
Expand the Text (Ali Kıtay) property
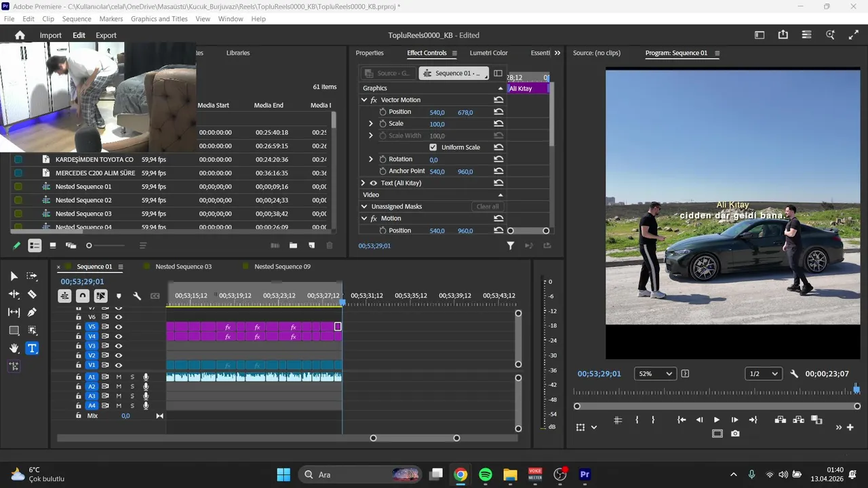pyautogui.click(x=363, y=183)
